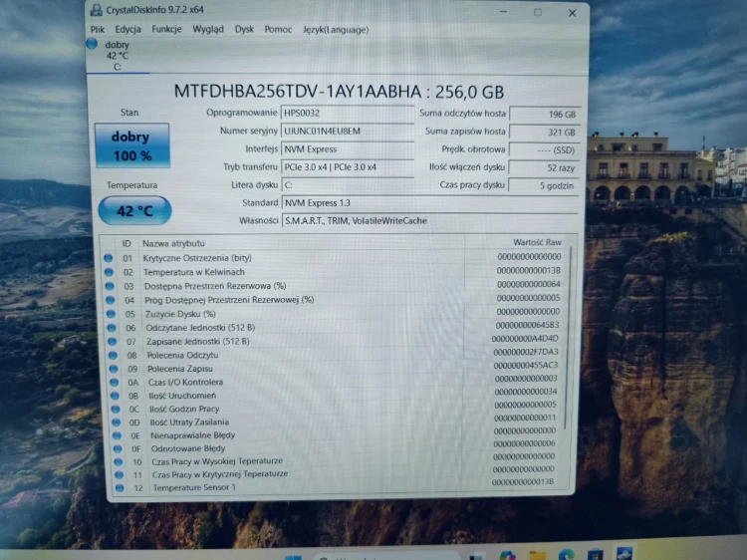Viewport: 747px width, 560px height.
Task: Click the Czas pracy dysku value 5 godzin
Action: coord(543,185)
